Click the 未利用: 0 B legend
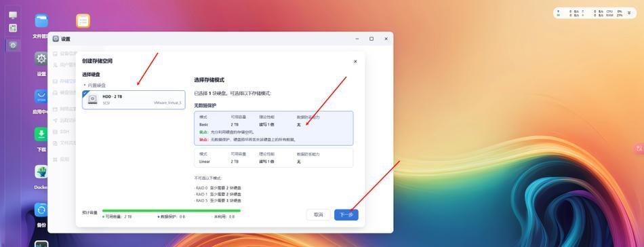The height and width of the screenshot is (247, 644). [x=224, y=216]
